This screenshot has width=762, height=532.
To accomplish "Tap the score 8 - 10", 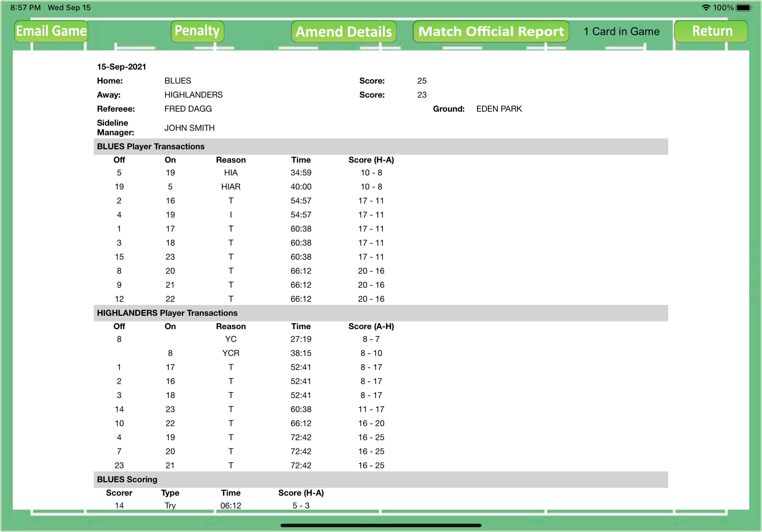I will pos(371,353).
